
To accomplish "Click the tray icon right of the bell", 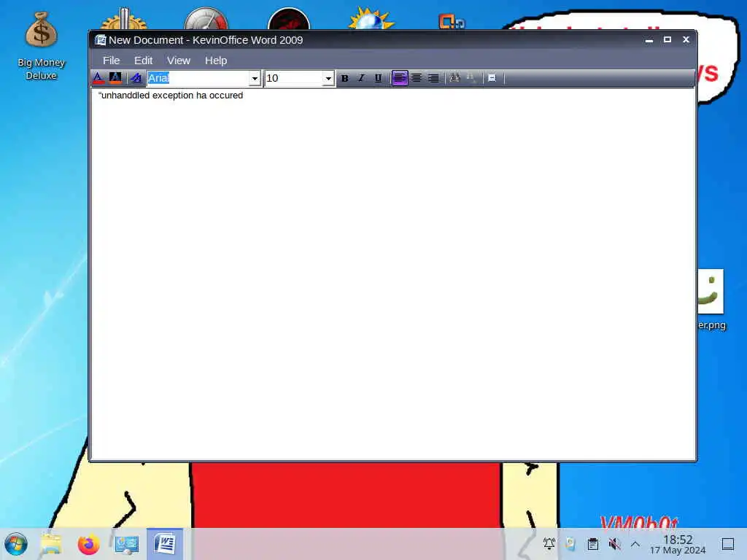I will pos(570,543).
